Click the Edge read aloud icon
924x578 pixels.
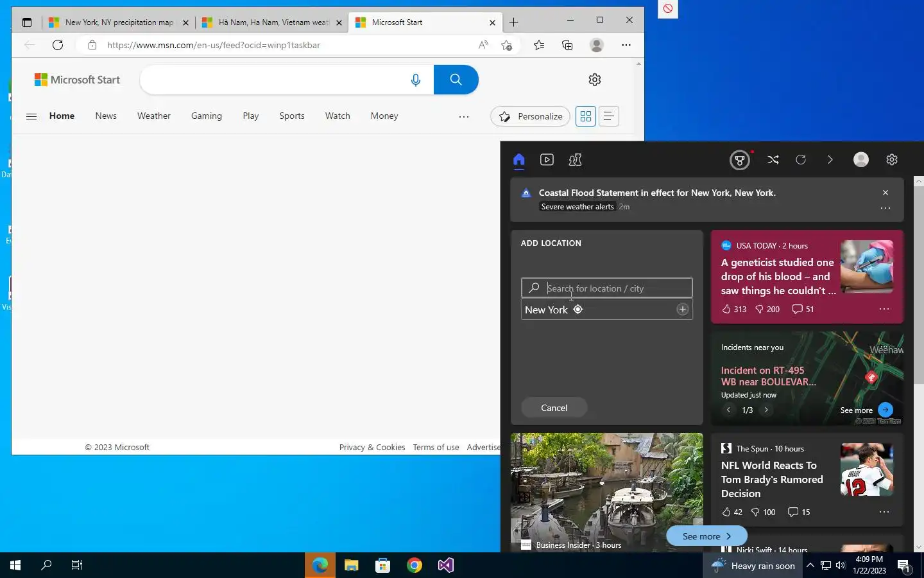tap(483, 45)
